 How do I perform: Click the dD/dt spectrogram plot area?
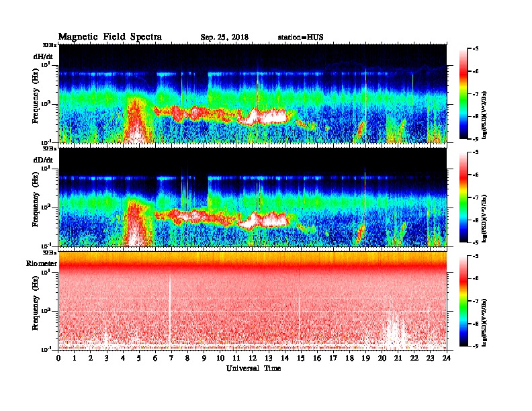point(253,197)
